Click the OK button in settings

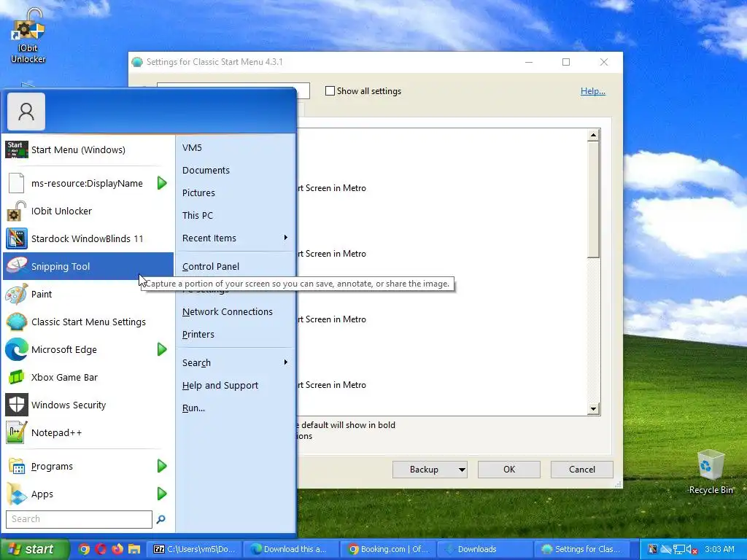[x=508, y=470]
